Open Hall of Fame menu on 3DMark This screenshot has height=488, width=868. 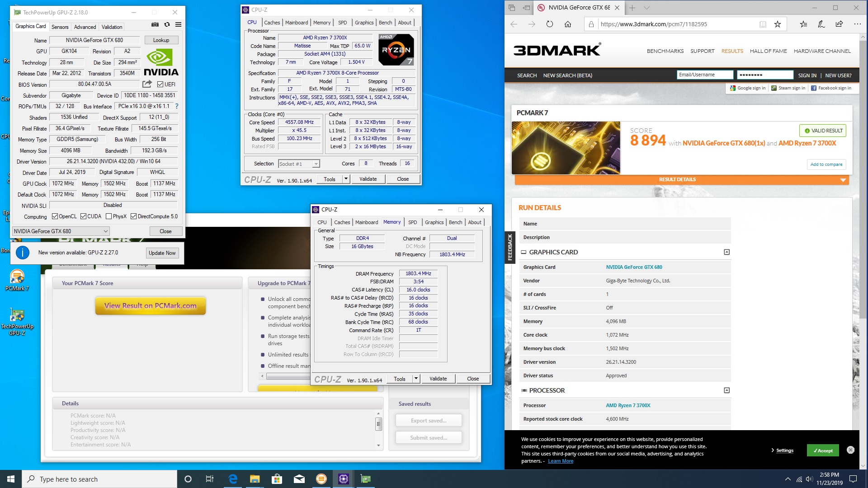pyautogui.click(x=768, y=51)
